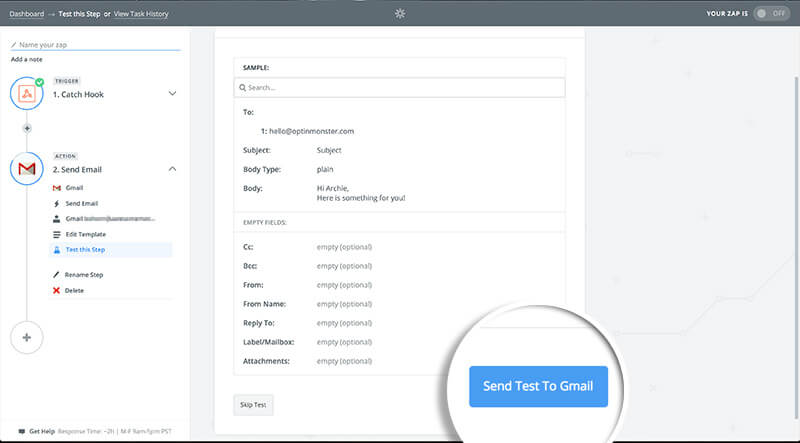Add a new step with large plus circle
The image size is (800, 443).
click(x=27, y=337)
